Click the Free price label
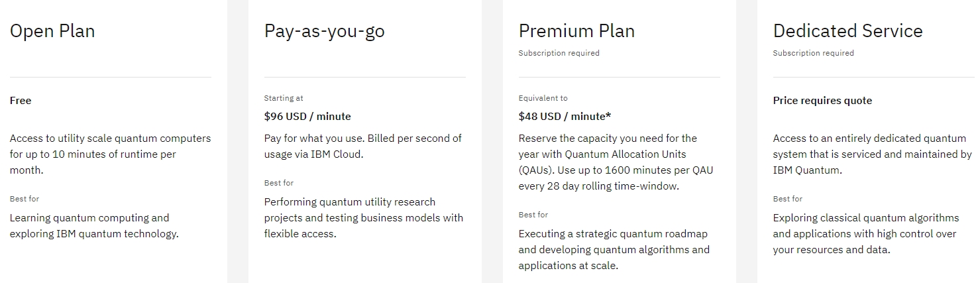Screen dimensions: 980x283 pos(21,101)
